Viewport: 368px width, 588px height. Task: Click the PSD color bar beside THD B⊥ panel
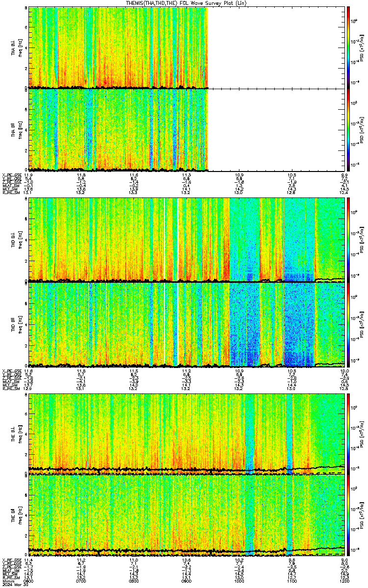point(348,240)
